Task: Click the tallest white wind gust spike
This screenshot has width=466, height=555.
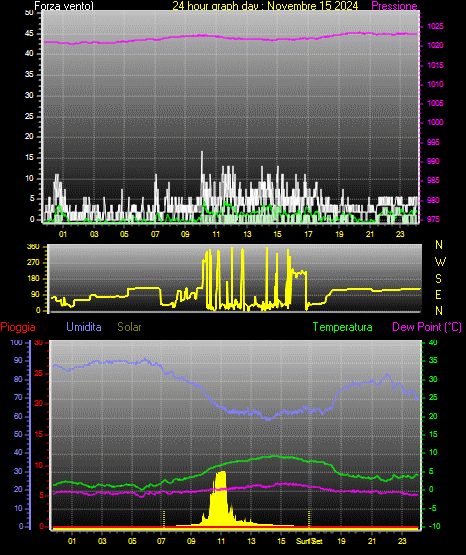Action: pos(202,170)
